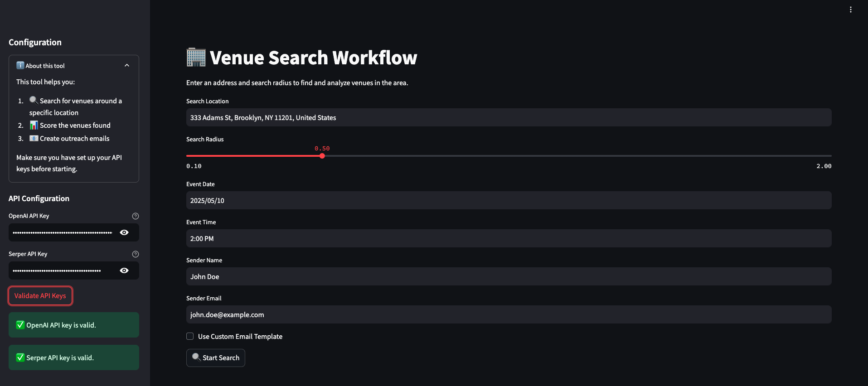Click the green checkmark on OpenAI valid message

click(x=20, y=325)
